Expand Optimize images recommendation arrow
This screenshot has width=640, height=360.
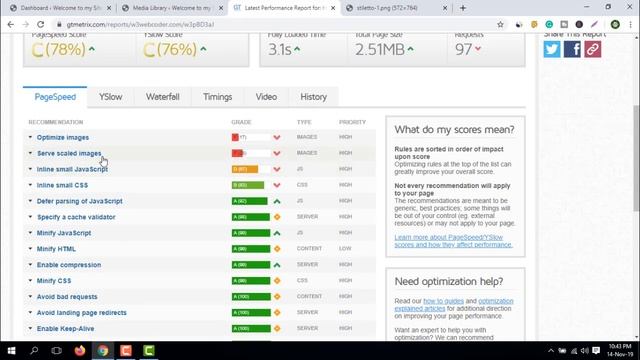pos(30,137)
